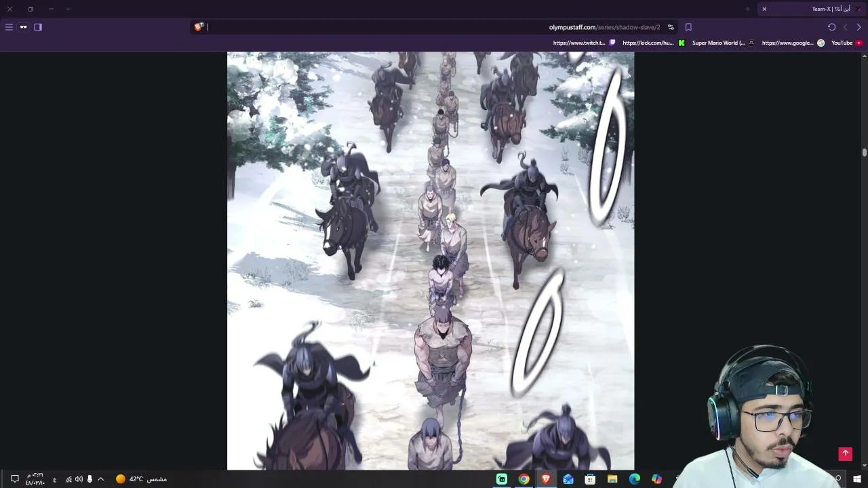868x488 pixels.
Task: Open Microsoft Edge from the taskbar
Action: [635, 479]
